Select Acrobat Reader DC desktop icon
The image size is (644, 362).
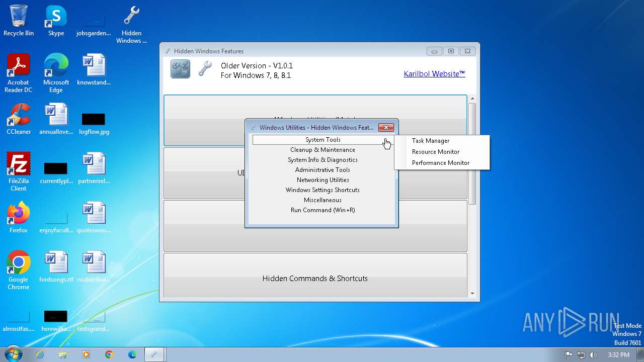[19, 73]
